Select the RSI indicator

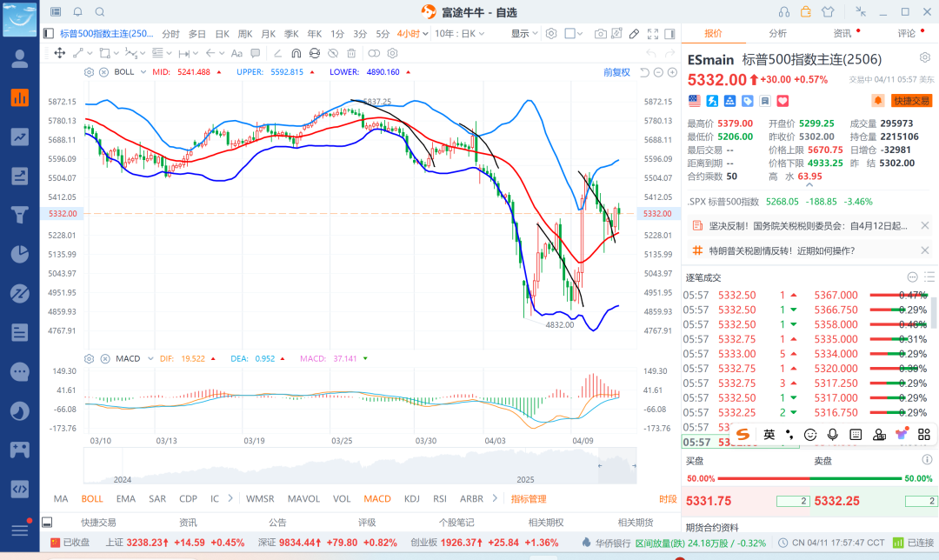point(440,498)
